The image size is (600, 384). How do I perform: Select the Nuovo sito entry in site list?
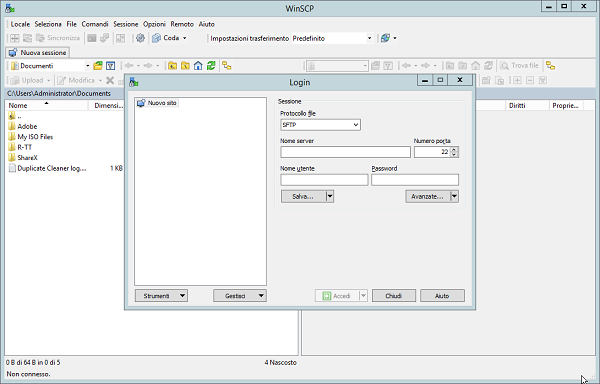[x=157, y=103]
